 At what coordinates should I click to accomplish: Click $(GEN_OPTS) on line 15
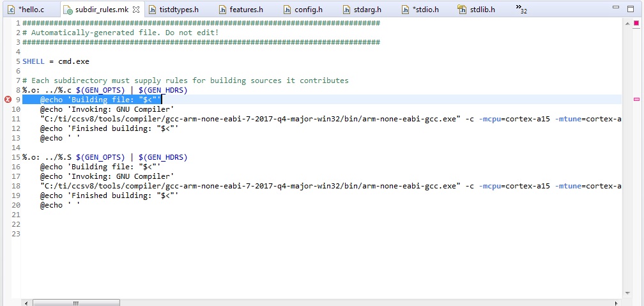coord(100,157)
